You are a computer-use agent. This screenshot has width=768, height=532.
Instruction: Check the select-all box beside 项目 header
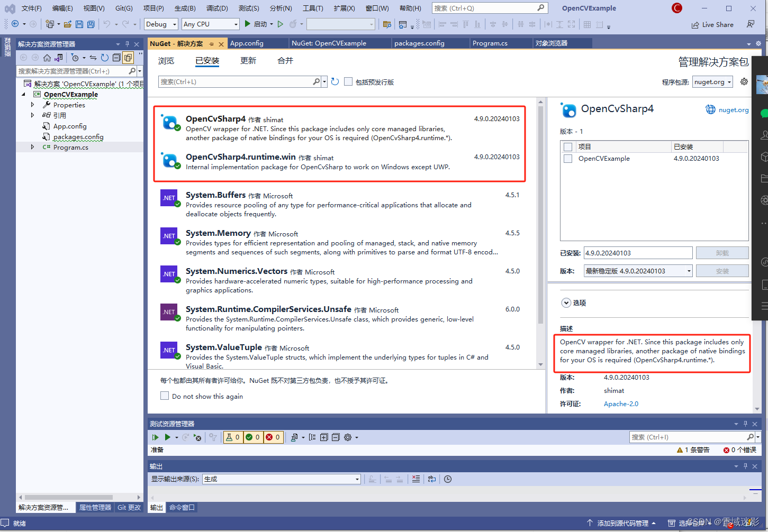(568, 147)
